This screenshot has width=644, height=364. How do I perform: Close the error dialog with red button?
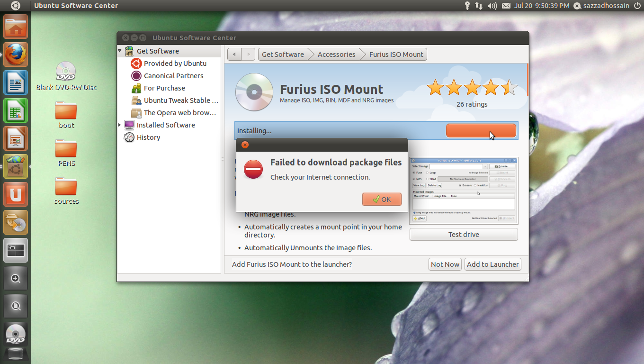(245, 145)
